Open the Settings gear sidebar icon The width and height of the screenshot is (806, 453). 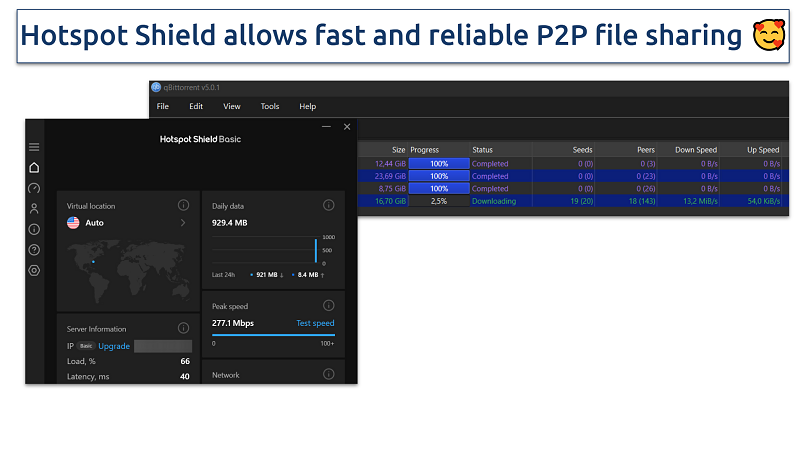[x=34, y=270]
